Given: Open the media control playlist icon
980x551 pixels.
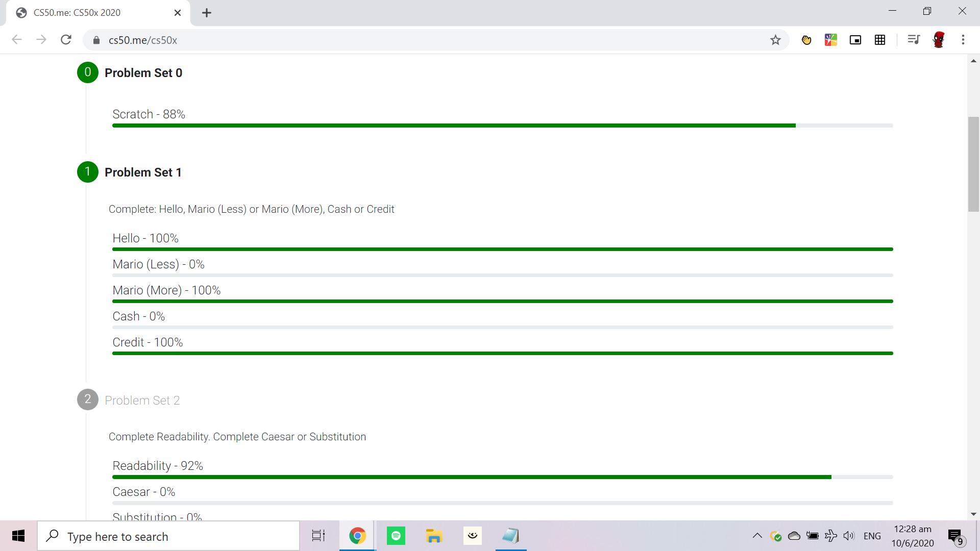Looking at the screenshot, I should (x=914, y=40).
